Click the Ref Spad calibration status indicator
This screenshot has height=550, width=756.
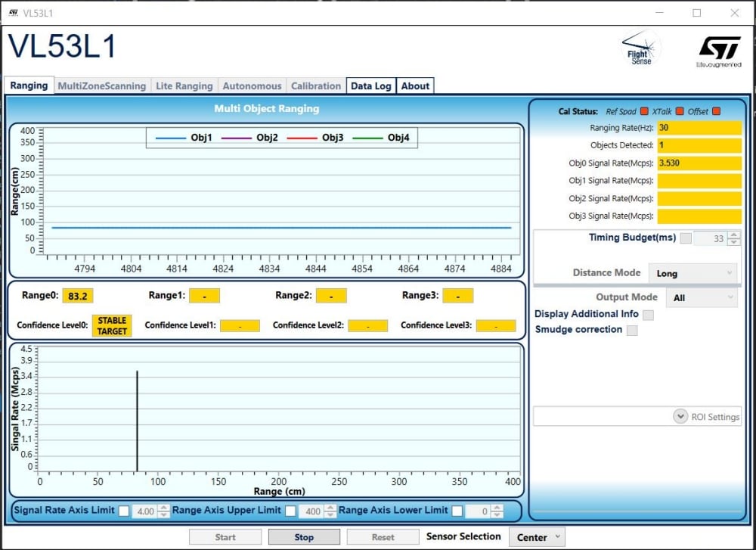point(645,112)
